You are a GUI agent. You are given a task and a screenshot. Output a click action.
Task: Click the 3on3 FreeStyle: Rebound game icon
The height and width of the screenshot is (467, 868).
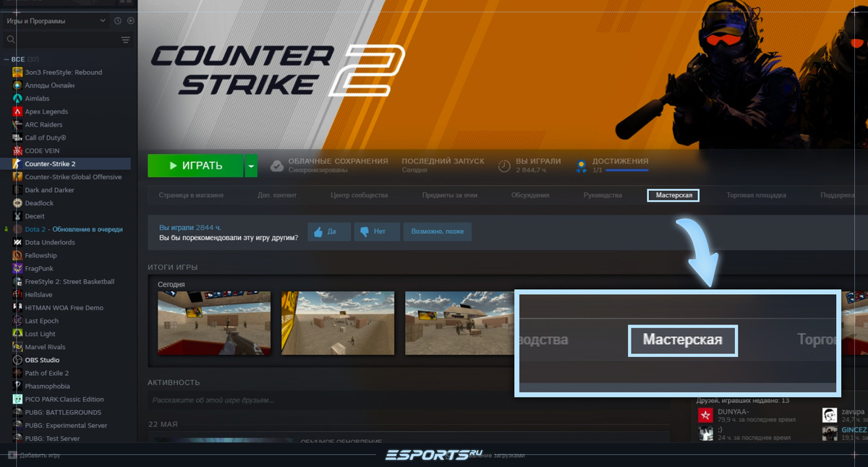pyautogui.click(x=18, y=72)
